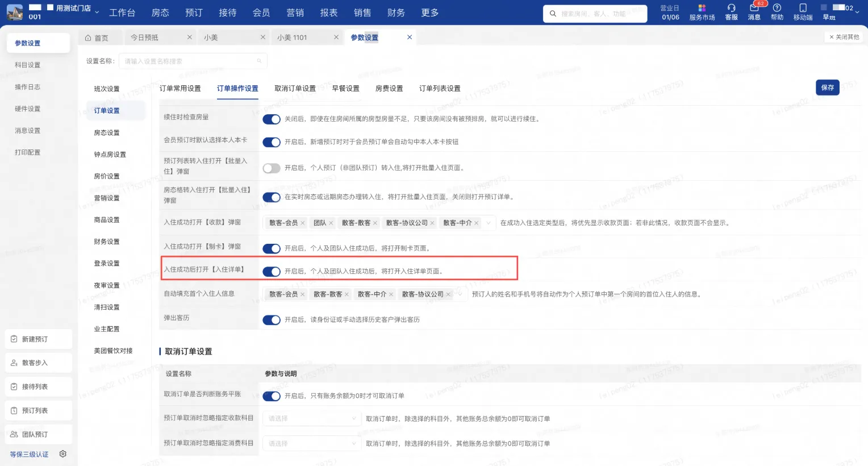Switch to 订单列表设置 tab
Screen dimensions: 868x466
point(440,89)
